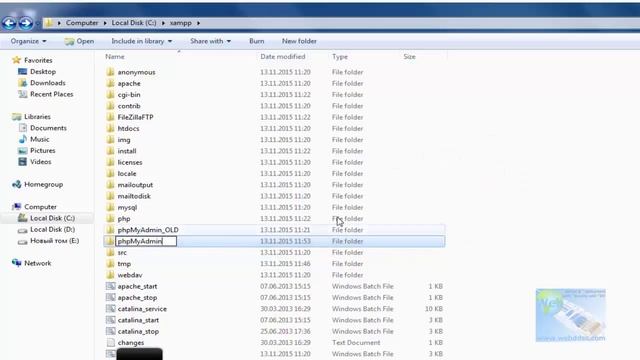
Task: Click the Burn toolbar button
Action: coord(257,41)
